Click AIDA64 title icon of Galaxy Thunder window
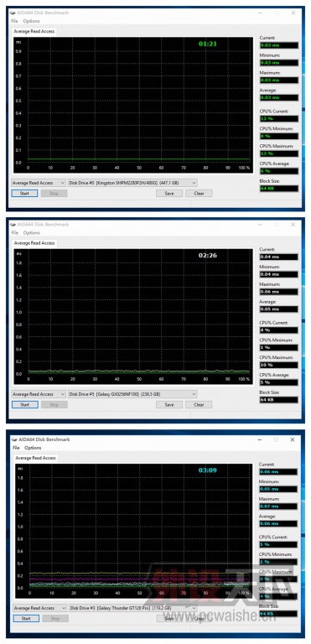This screenshot has height=644, width=311. [x=14, y=439]
